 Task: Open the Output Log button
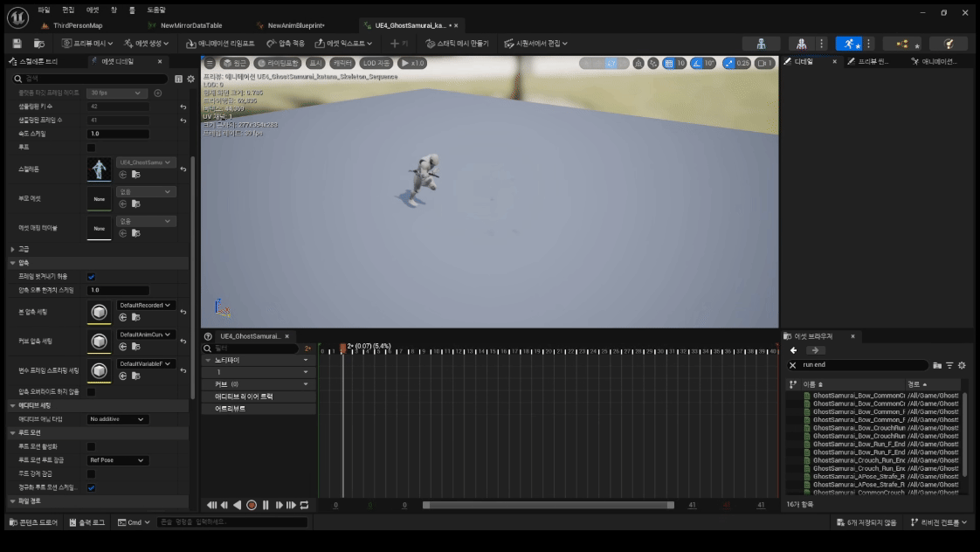point(86,522)
